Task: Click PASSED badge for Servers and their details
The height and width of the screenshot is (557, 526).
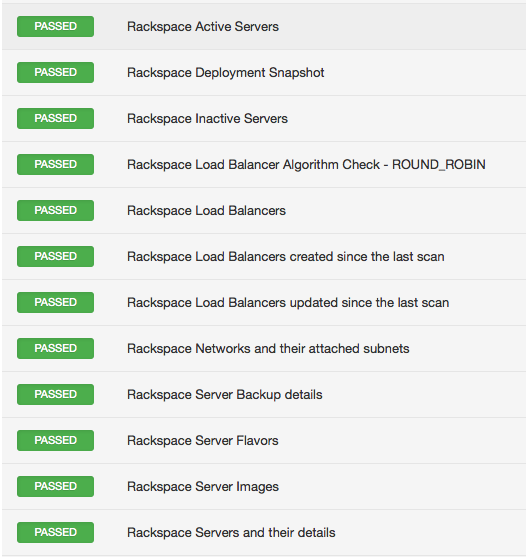Action: (55, 532)
